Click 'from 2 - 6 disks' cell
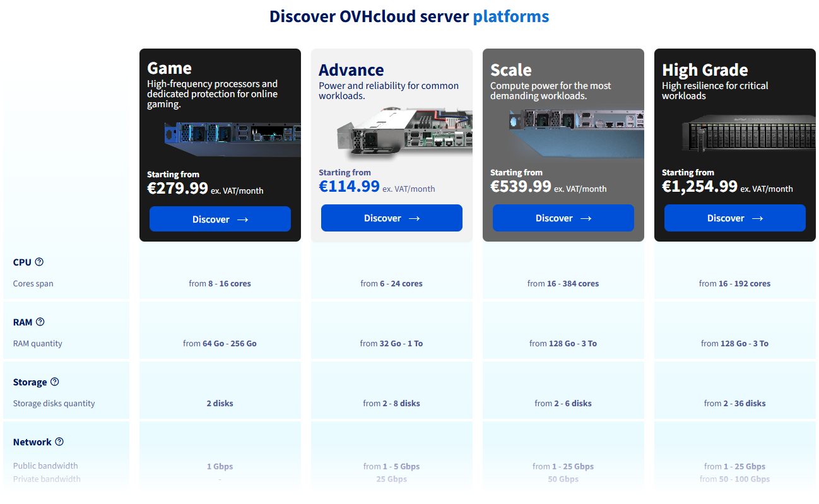Screen dimensions: 819x504 tap(563, 404)
